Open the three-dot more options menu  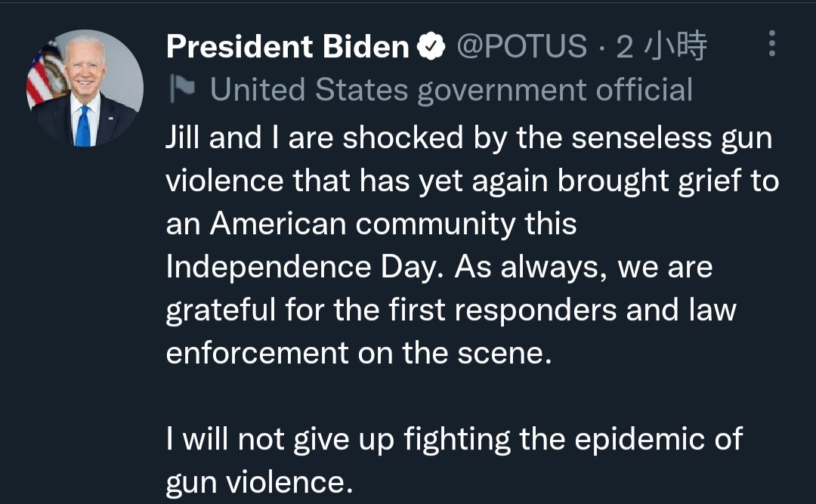click(771, 45)
